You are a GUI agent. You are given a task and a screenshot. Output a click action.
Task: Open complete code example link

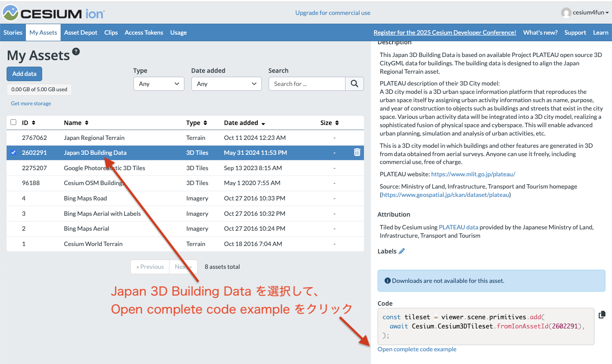(x=417, y=349)
